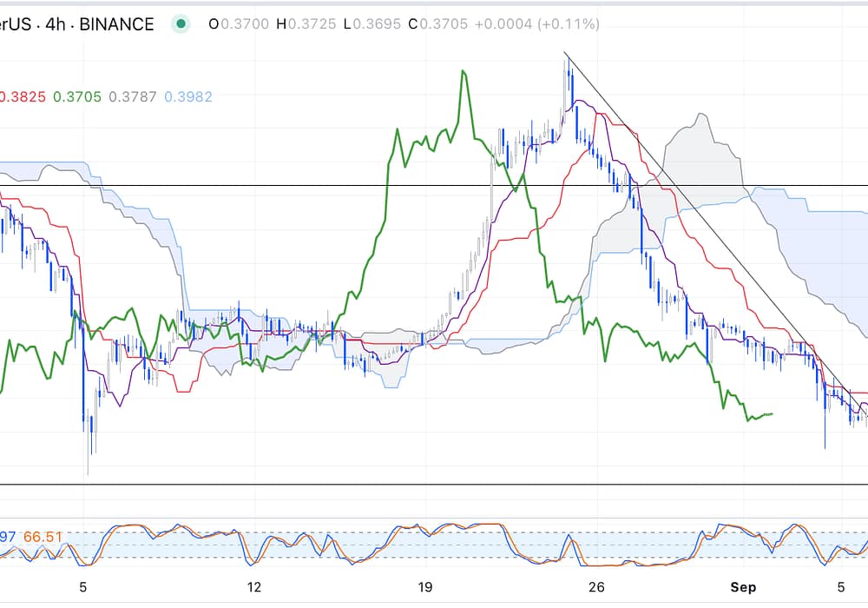Select the red Ichimoku value 0.3825
868x608 pixels.
tap(23, 96)
